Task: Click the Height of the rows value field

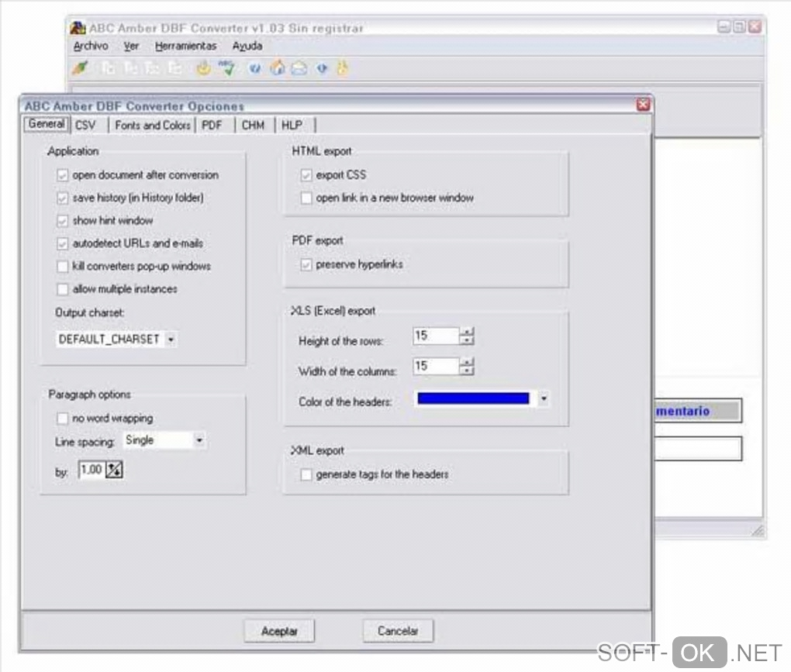Action: click(437, 336)
